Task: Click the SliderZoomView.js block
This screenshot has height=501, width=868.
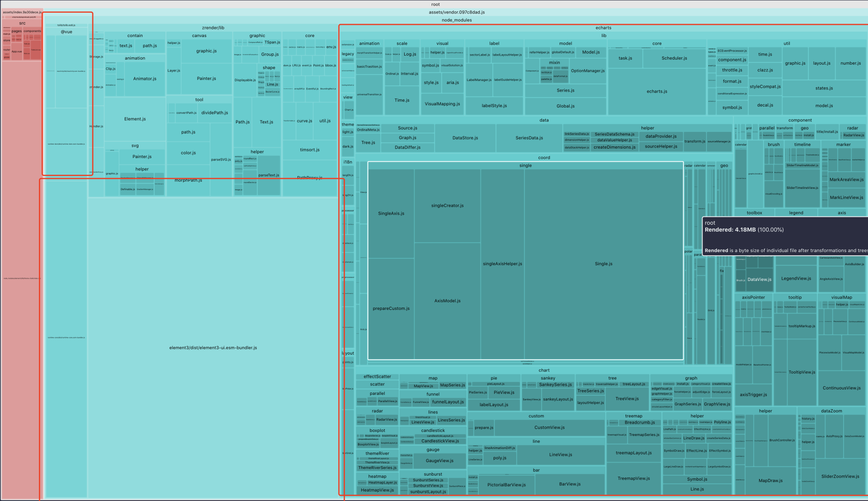Action: (840, 476)
